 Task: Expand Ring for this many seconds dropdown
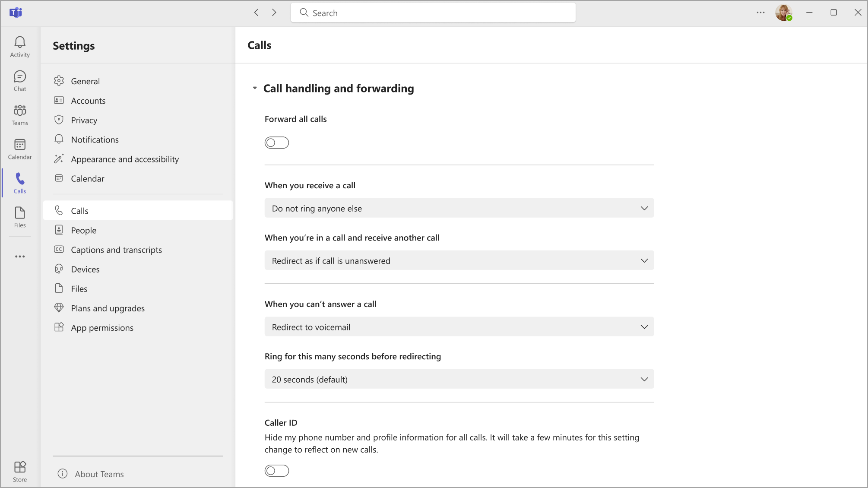tap(459, 379)
